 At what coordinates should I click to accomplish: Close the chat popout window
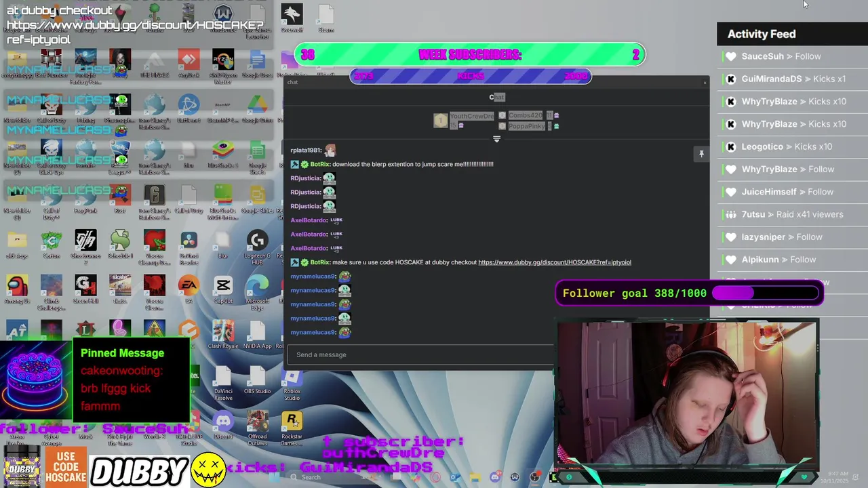705,83
